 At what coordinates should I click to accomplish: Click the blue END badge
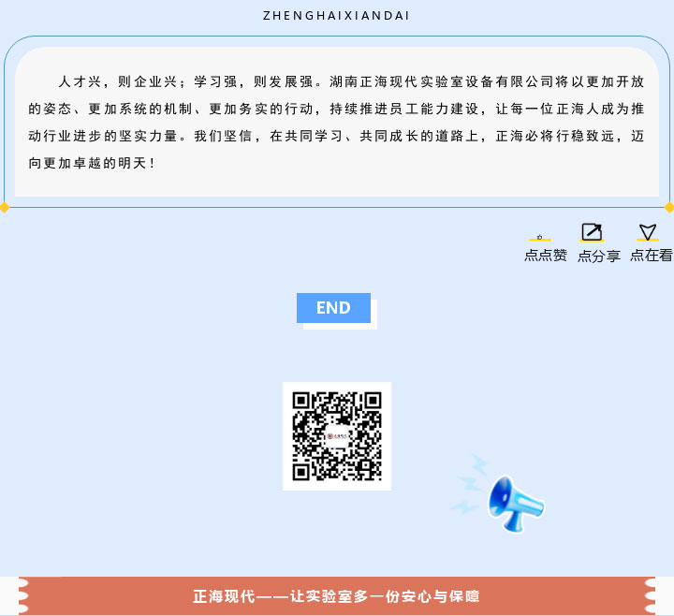point(333,308)
